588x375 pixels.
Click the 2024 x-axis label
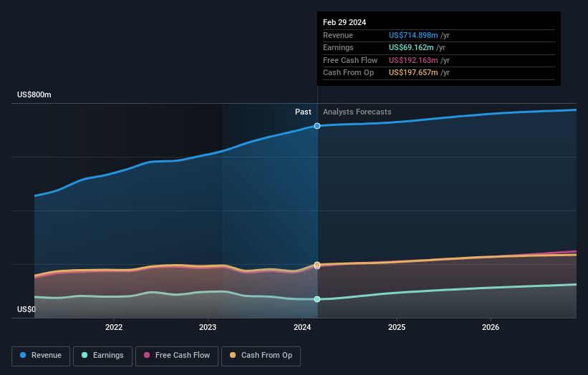pos(302,327)
